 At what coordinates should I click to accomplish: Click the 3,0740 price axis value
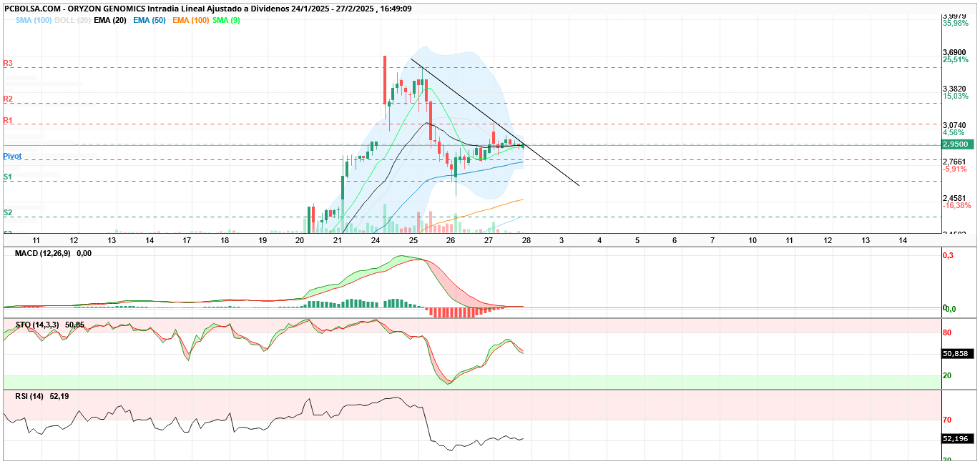pos(955,124)
